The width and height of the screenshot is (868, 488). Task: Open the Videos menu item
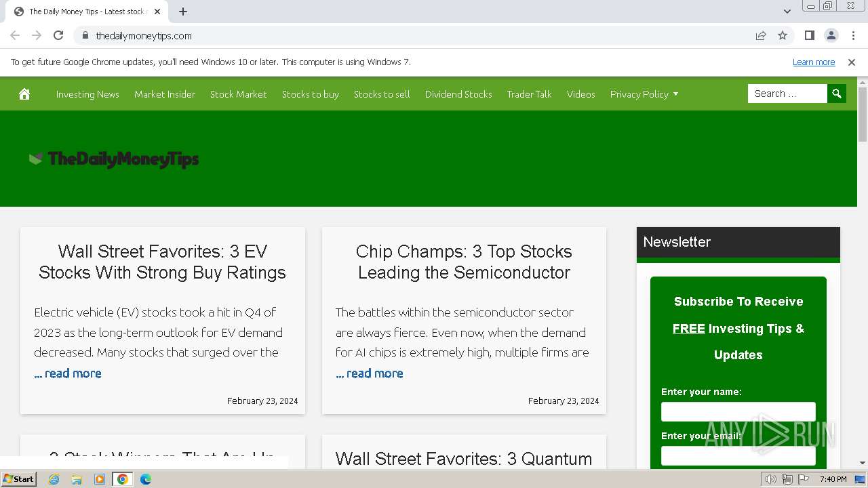(581, 94)
